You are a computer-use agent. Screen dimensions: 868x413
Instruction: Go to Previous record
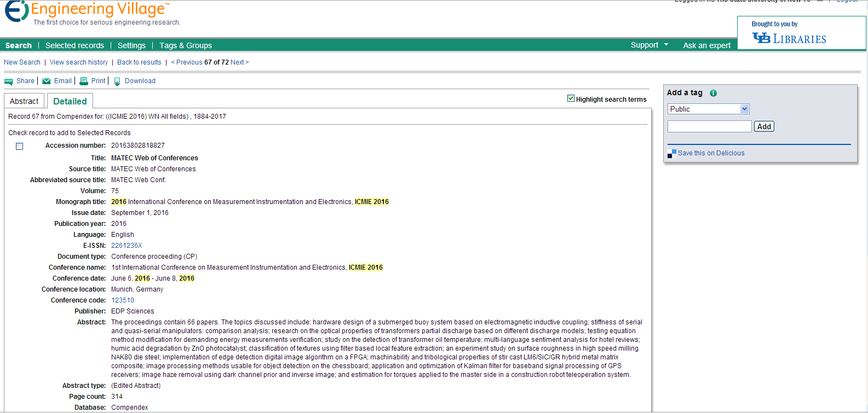(x=187, y=62)
